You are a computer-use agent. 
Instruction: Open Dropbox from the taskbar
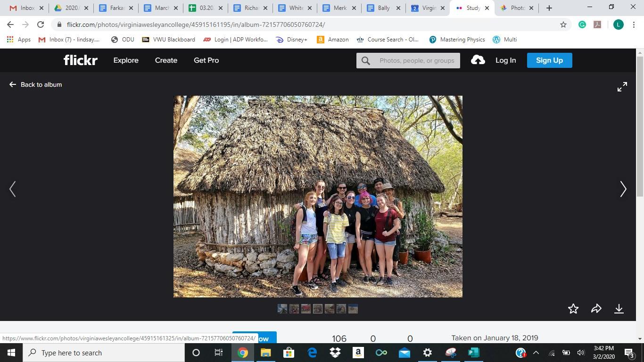[335, 353]
